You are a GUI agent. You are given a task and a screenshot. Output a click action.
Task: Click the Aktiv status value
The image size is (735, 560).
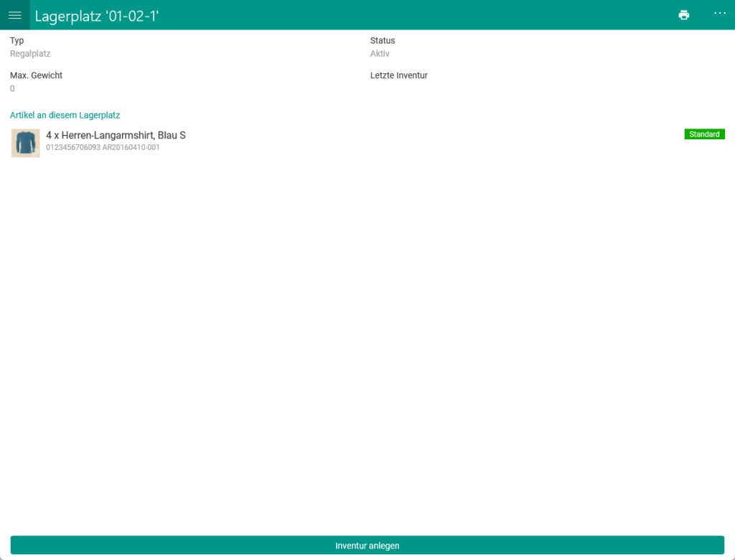coord(380,53)
